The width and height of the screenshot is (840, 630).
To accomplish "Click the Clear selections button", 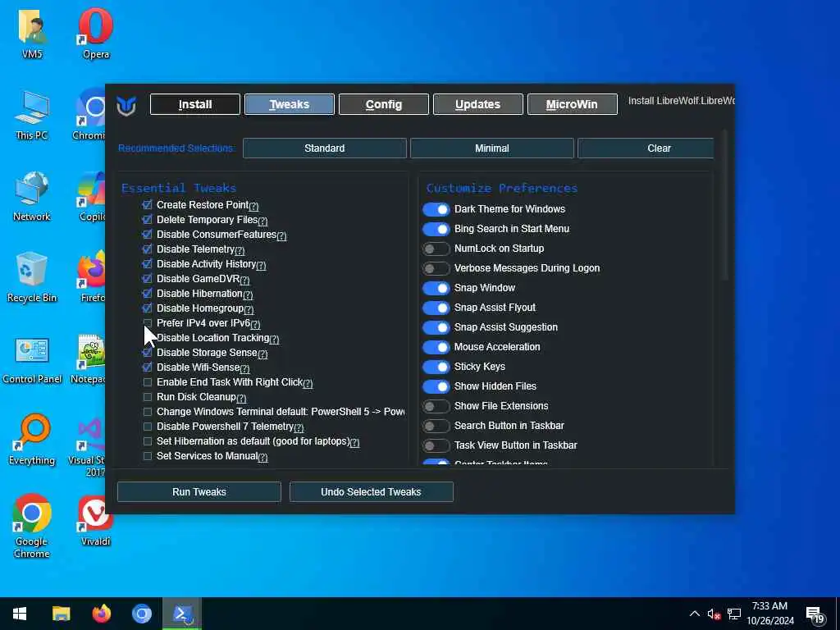I will tap(646, 148).
